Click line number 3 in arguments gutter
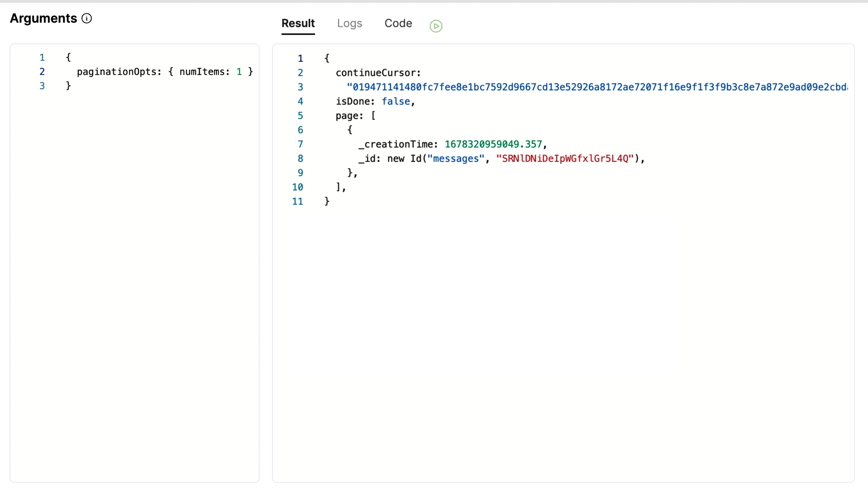The image size is (868, 491). [x=42, y=86]
